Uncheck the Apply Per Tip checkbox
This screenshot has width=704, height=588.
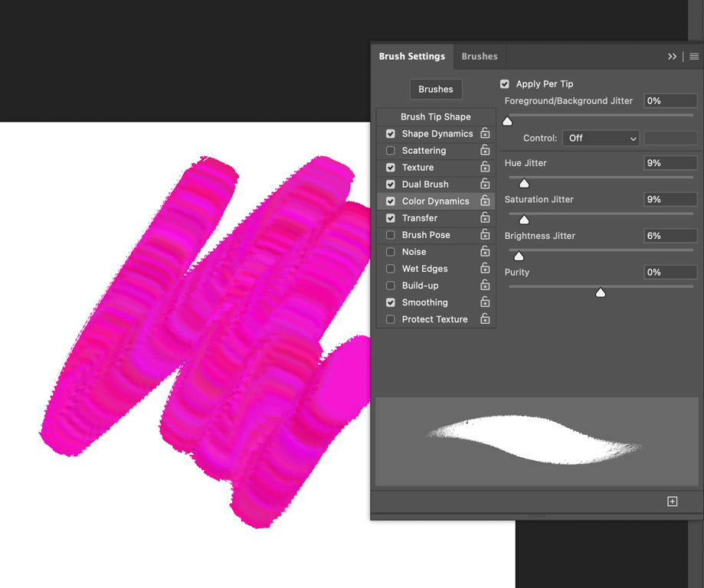(x=505, y=84)
